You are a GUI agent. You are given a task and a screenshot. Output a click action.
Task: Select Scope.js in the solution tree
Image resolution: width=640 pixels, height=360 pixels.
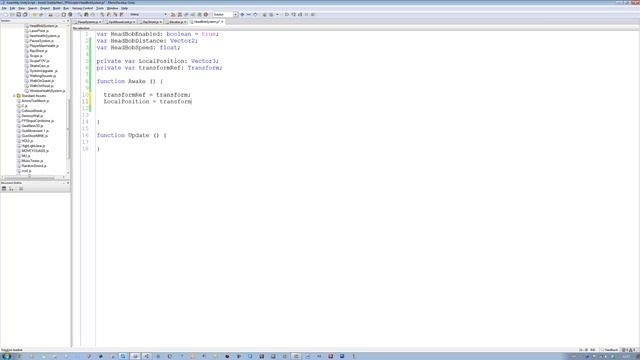(36, 56)
